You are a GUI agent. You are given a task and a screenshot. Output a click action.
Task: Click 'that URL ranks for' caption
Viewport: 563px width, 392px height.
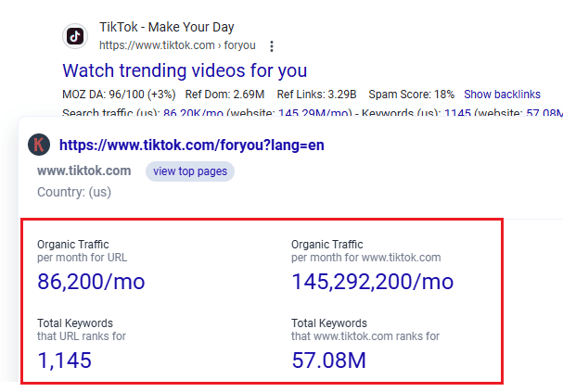pyautogui.click(x=82, y=336)
